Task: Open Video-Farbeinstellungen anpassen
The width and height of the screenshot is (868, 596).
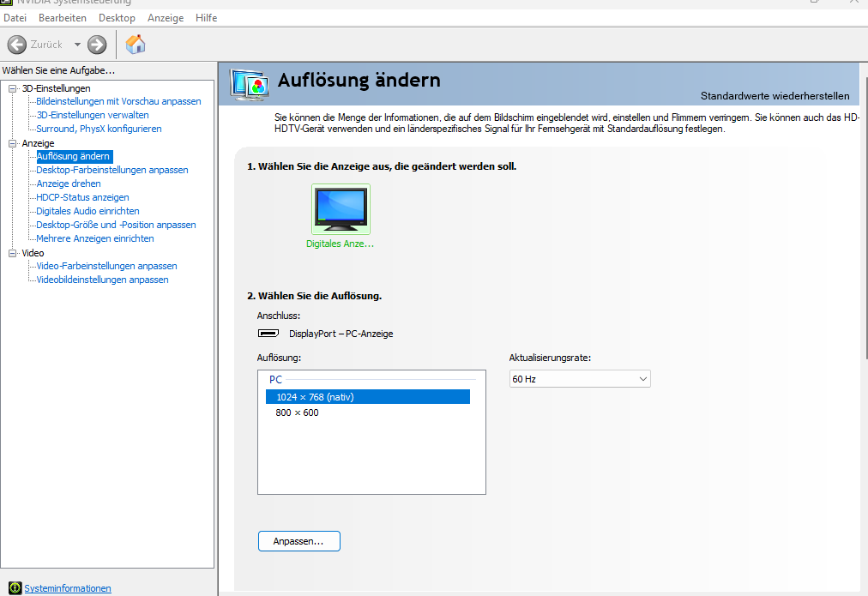Action: click(106, 266)
